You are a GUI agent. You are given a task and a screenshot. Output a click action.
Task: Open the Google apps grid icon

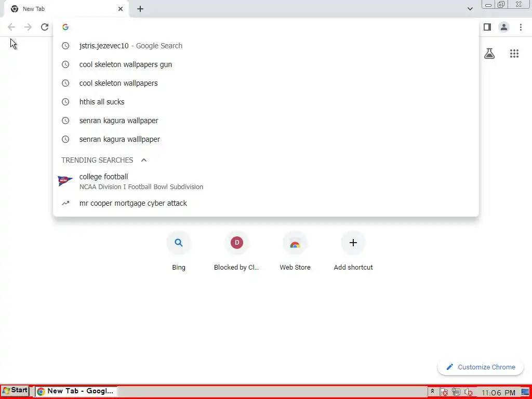(514, 54)
